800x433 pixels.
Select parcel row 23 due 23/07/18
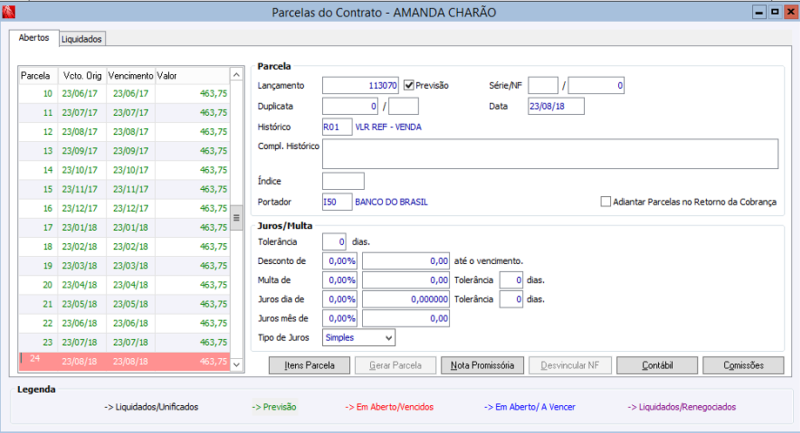click(x=124, y=342)
